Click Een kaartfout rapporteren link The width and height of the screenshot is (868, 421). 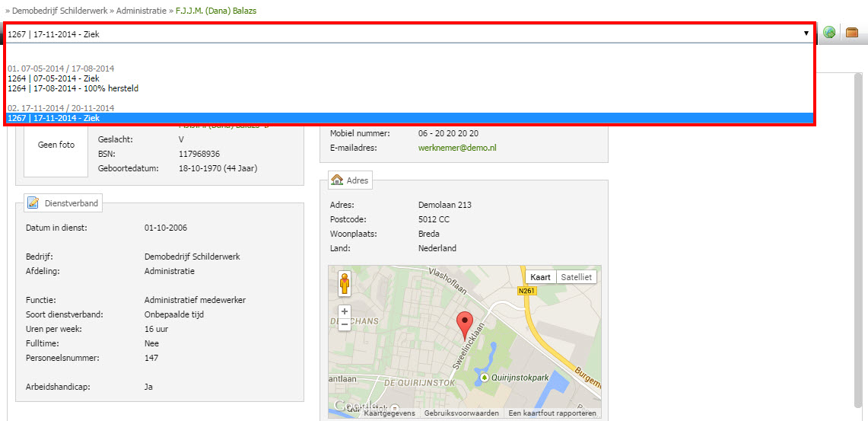coord(552,413)
